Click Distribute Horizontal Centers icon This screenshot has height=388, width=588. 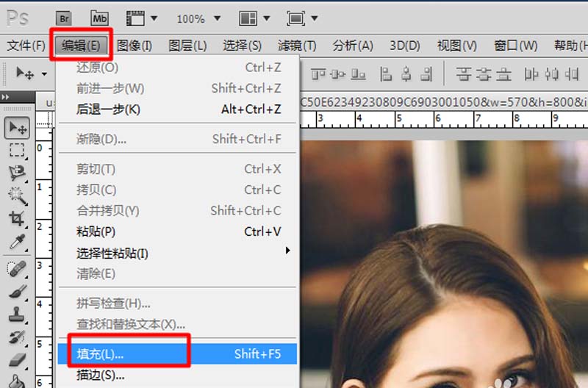551,74
